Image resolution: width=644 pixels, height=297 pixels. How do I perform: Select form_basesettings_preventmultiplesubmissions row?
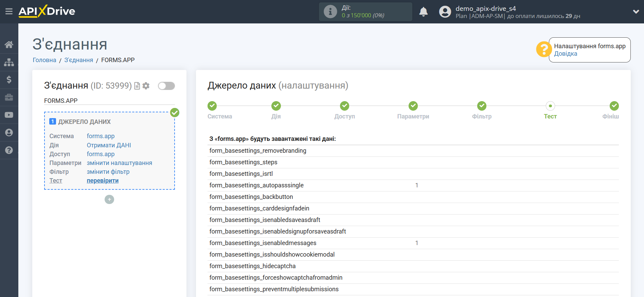[x=413, y=289]
